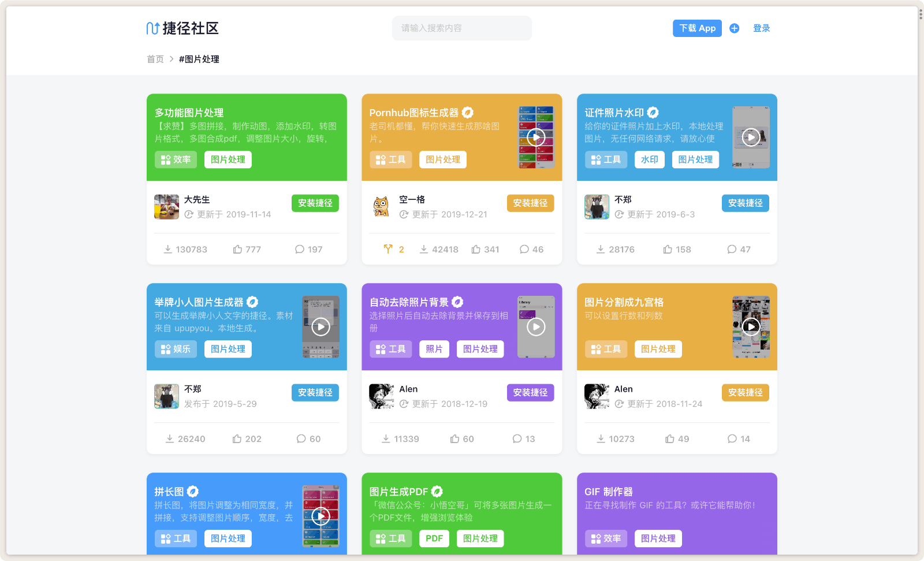This screenshot has width=924, height=561.
Task: Open 空一格's cat avatar
Action: pos(382,207)
